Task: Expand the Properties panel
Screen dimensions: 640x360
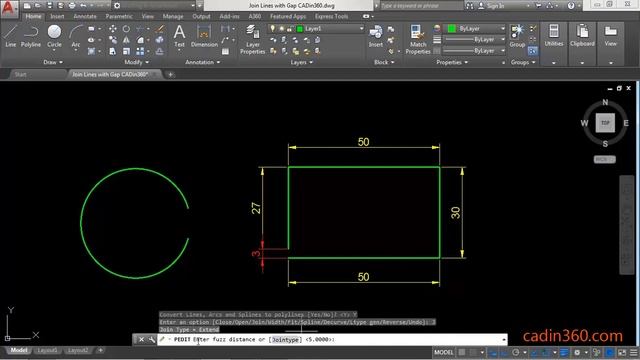Action: point(452,62)
